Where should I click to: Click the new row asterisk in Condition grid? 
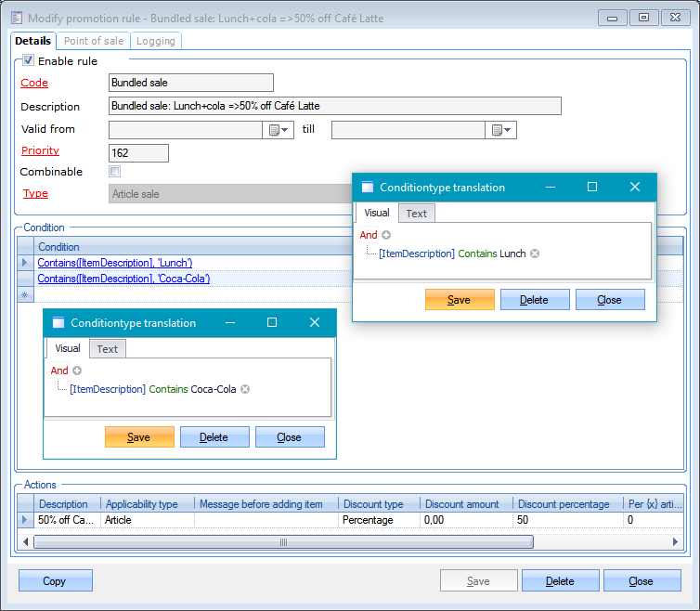click(25, 294)
